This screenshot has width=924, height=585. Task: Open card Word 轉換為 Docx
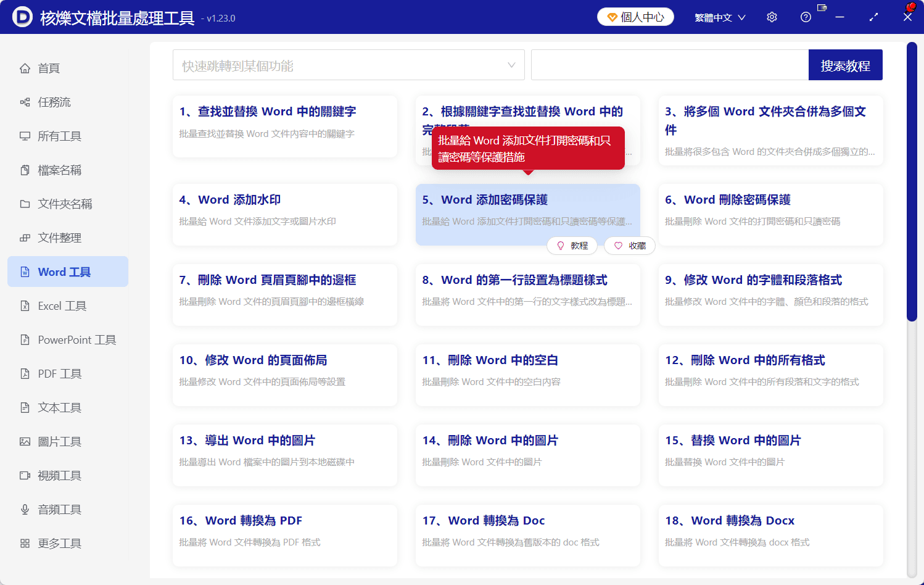771,536
